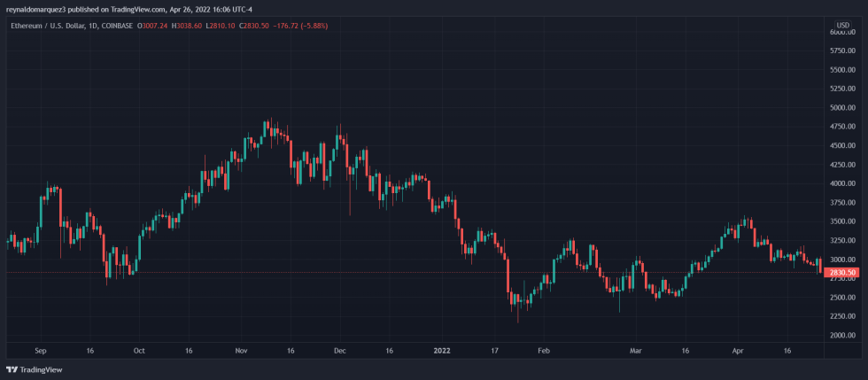Select the Feb label on the time axis
Image resolution: width=868 pixels, height=380 pixels.
[544, 350]
